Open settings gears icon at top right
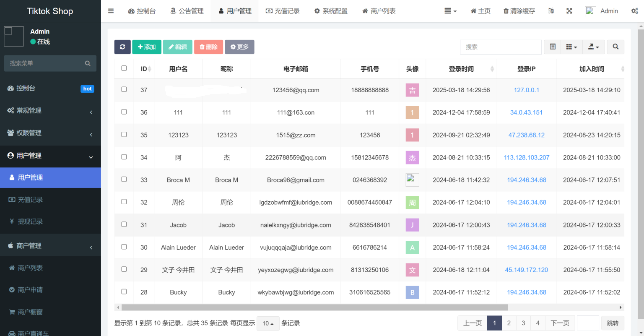This screenshot has width=644, height=336. (x=634, y=11)
